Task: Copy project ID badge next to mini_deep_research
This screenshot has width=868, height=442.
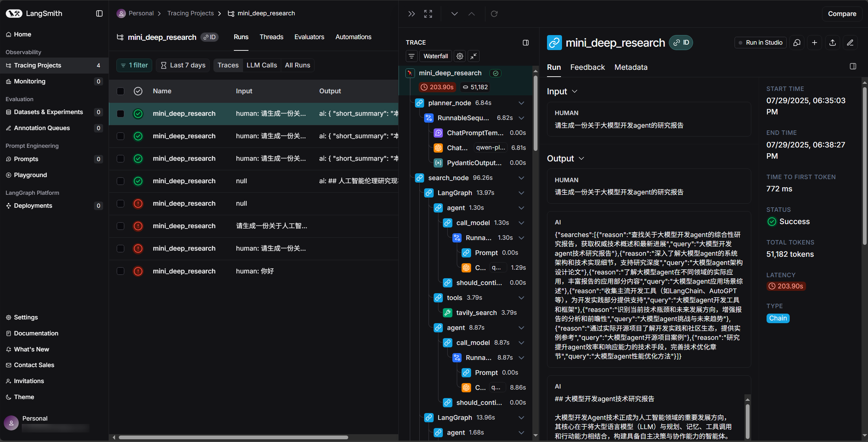Action: coord(209,37)
